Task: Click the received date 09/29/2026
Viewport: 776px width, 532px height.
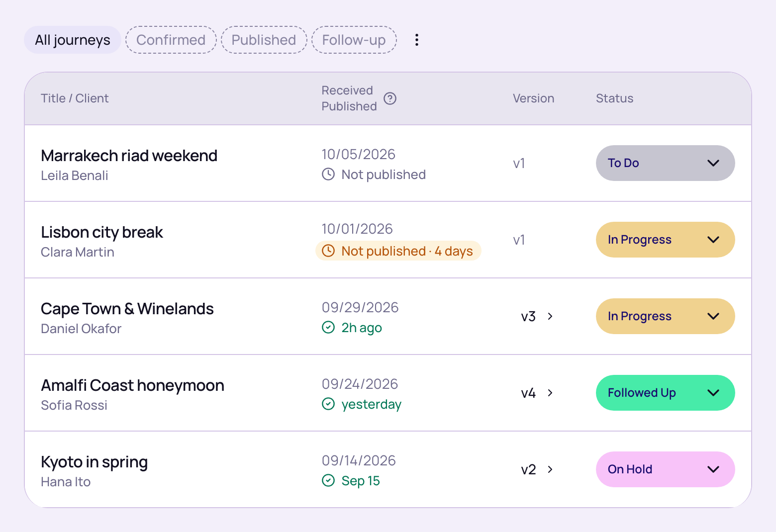Action: coord(360,307)
